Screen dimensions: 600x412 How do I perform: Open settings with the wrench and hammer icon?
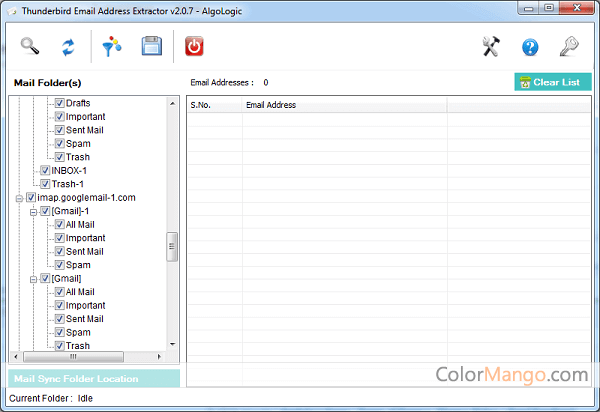point(491,47)
